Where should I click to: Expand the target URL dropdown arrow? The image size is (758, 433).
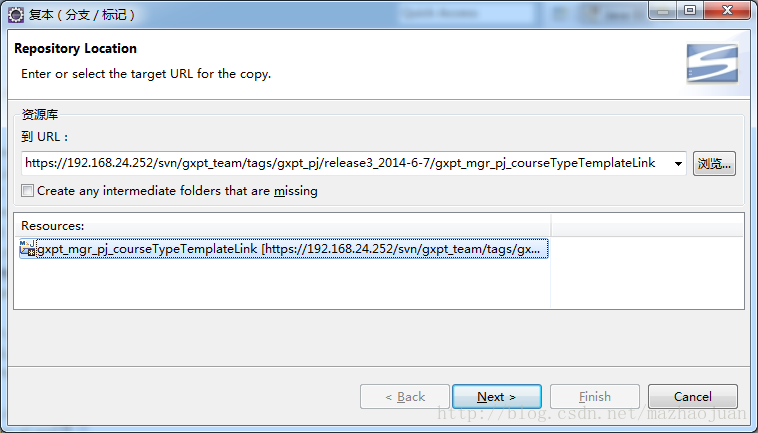(678, 163)
